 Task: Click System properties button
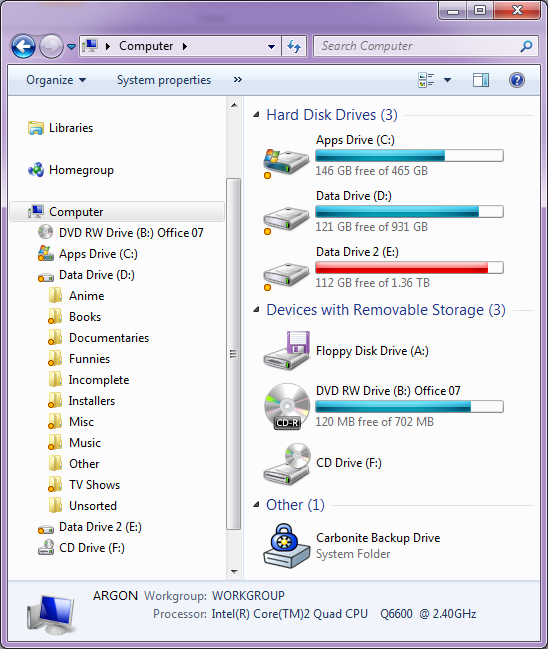coord(164,80)
